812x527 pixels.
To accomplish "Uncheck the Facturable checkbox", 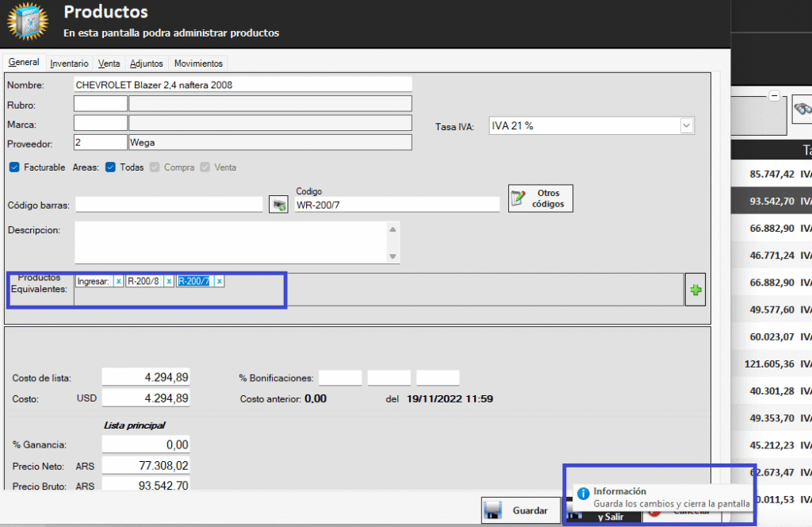I will 13,167.
